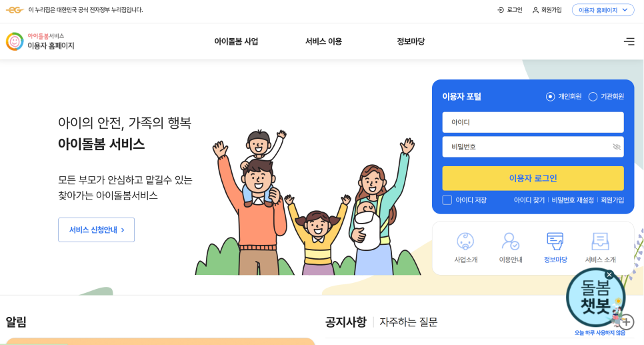Expand the plus button next to 공지사항
Image resolution: width=644 pixels, height=345 pixels.
[x=627, y=322]
